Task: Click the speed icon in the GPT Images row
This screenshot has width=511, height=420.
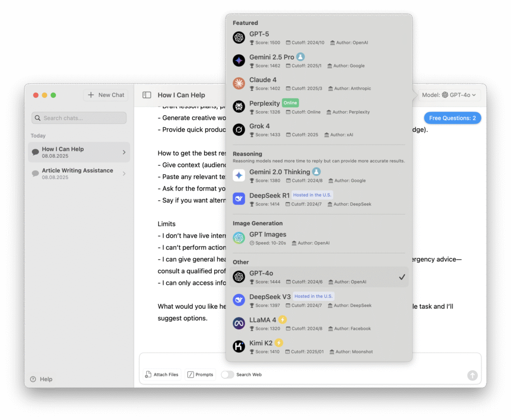Action: coord(252,243)
